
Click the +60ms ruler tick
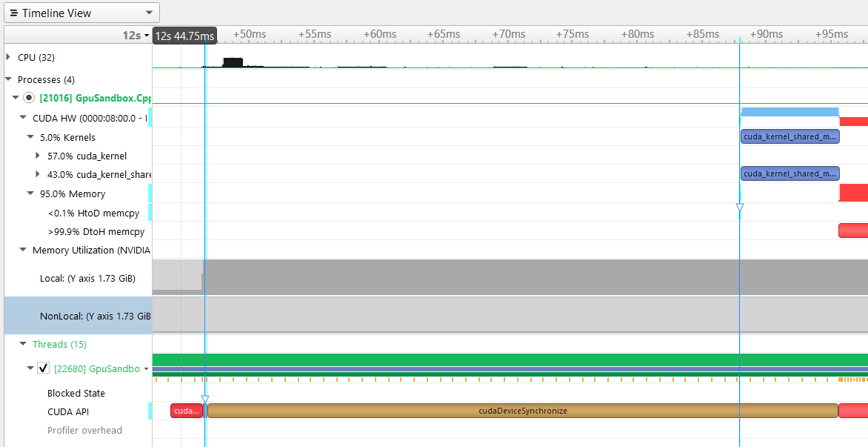point(380,34)
